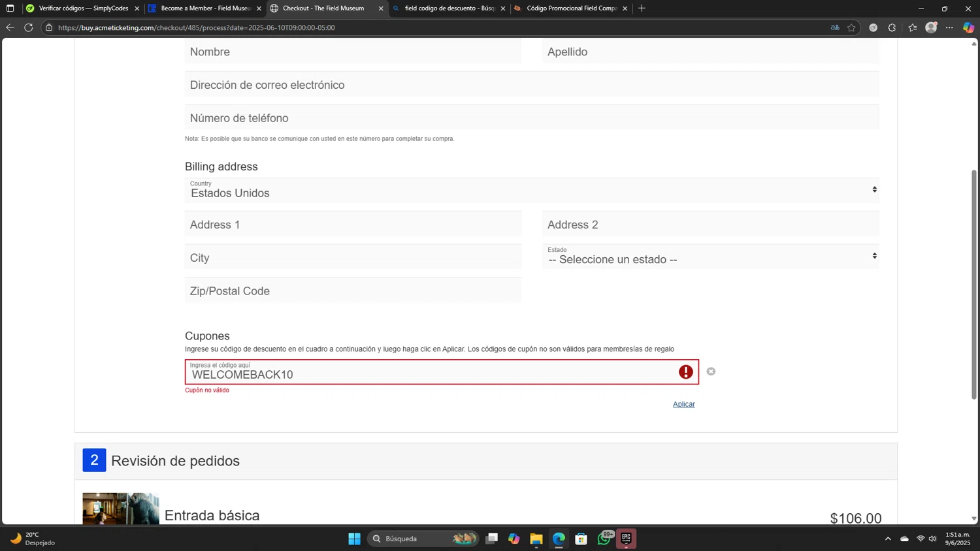The height and width of the screenshot is (551, 980).
Task: Open the Windows Start menu
Action: coord(354,539)
